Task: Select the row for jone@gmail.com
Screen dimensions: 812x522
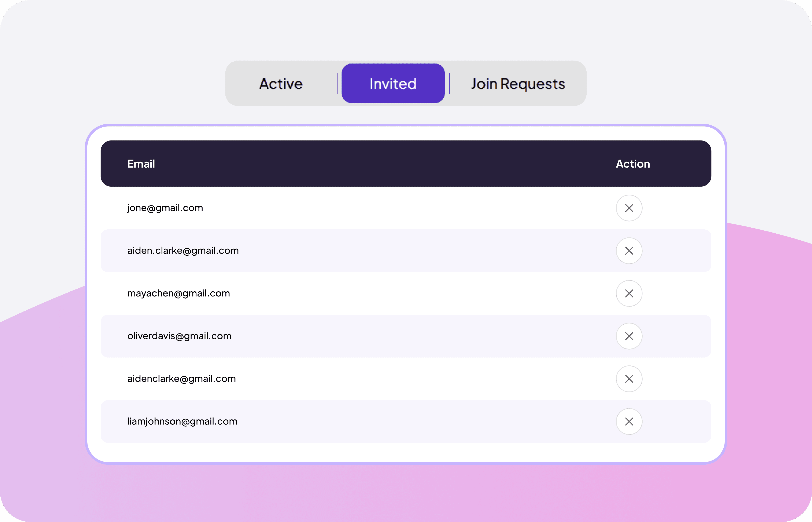Action: (x=165, y=208)
